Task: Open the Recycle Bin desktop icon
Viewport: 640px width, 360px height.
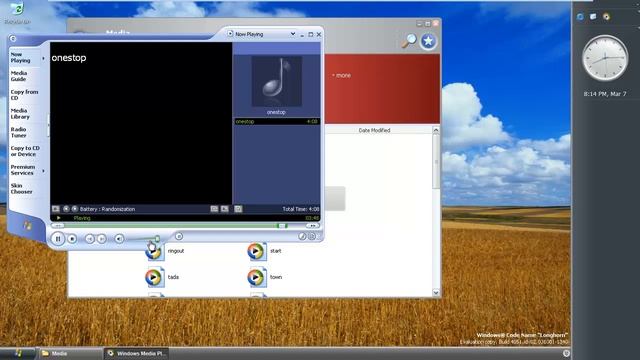Action: coord(17,13)
